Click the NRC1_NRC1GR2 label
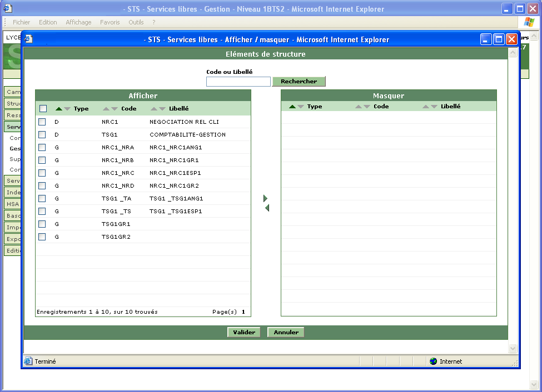This screenshot has height=392, width=542. (x=174, y=185)
